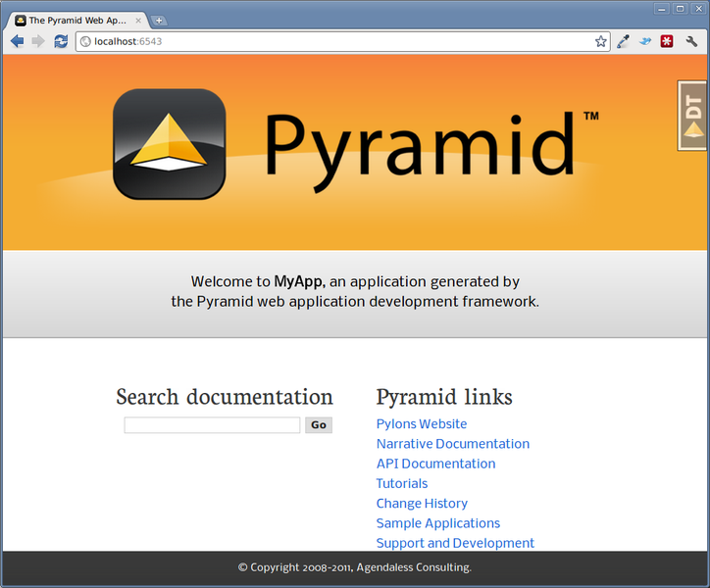
Task: Open the Pylons Website link
Action: tap(422, 423)
